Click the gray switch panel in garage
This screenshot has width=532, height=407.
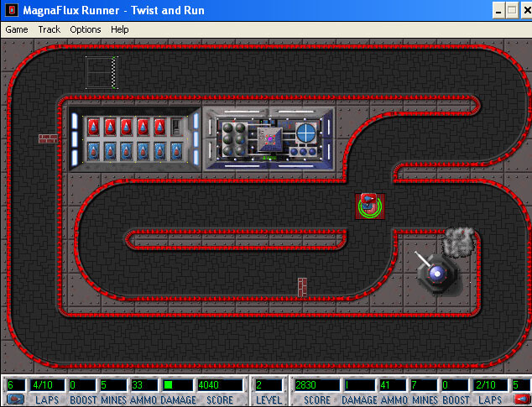click(x=176, y=126)
